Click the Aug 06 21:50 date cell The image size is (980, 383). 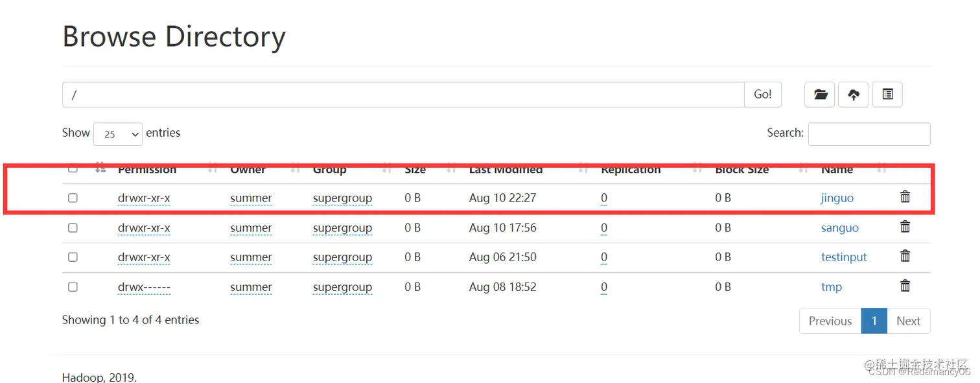click(x=502, y=257)
